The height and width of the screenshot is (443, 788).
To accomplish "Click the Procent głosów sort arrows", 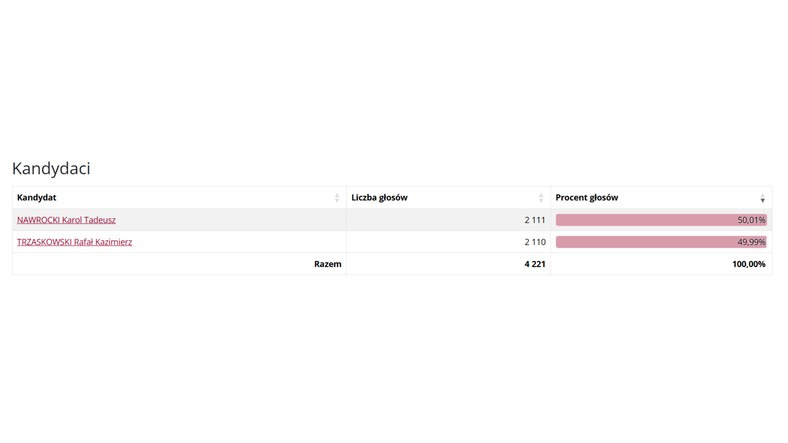I will [x=762, y=198].
